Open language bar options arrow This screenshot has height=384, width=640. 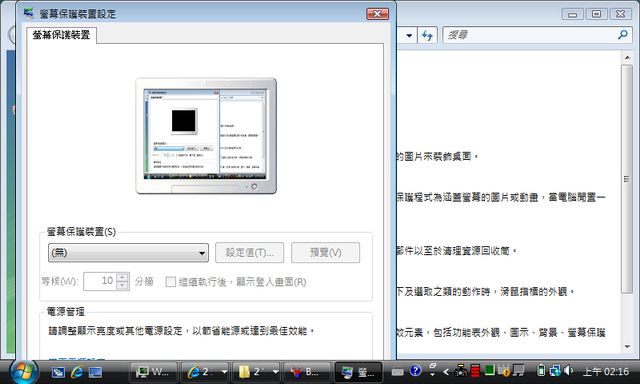click(x=433, y=374)
